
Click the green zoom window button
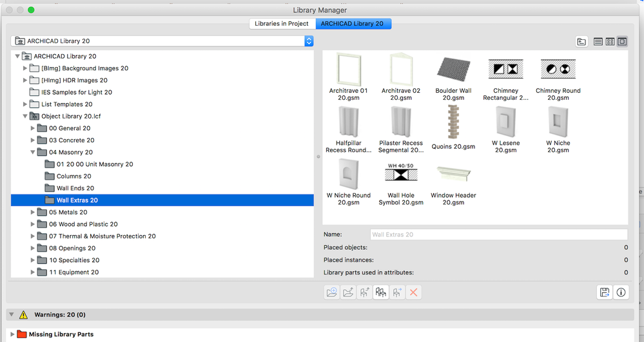tap(31, 10)
